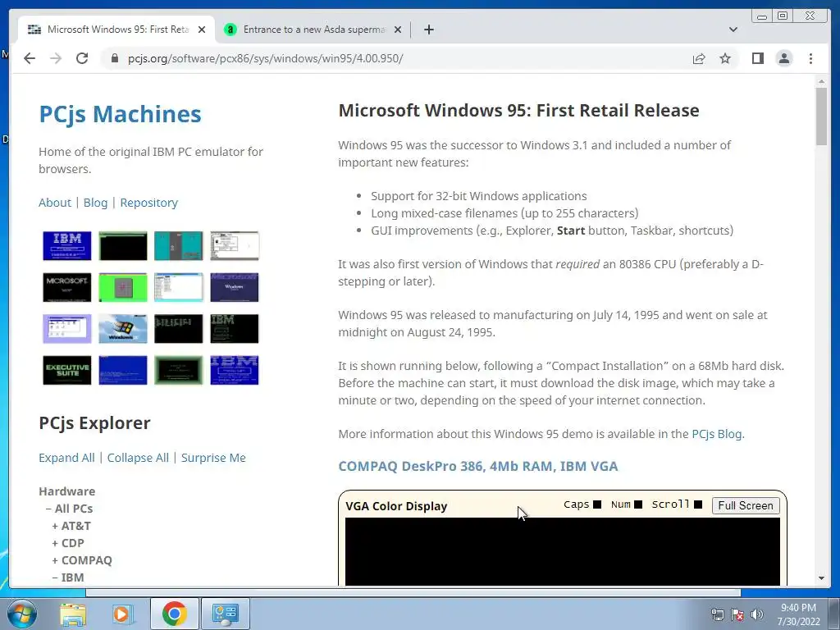
Task: Open File Explorer from taskbar
Action: pos(73,614)
